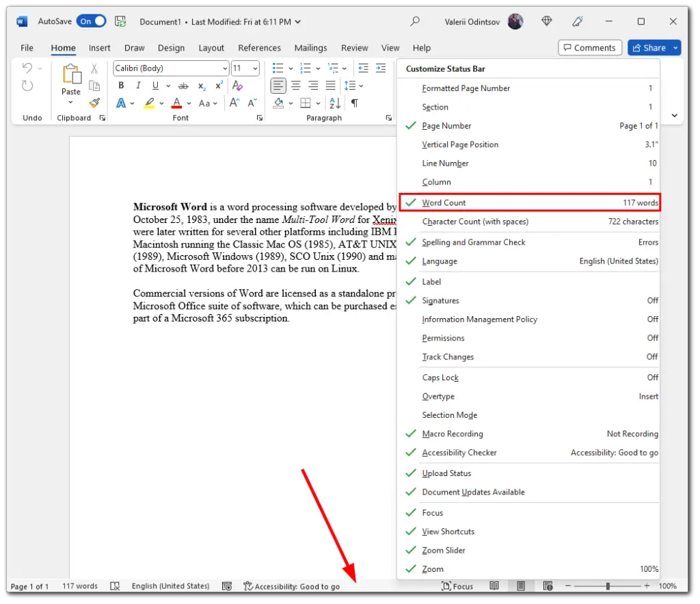Apply bold formatting with the Bold icon

121,85
